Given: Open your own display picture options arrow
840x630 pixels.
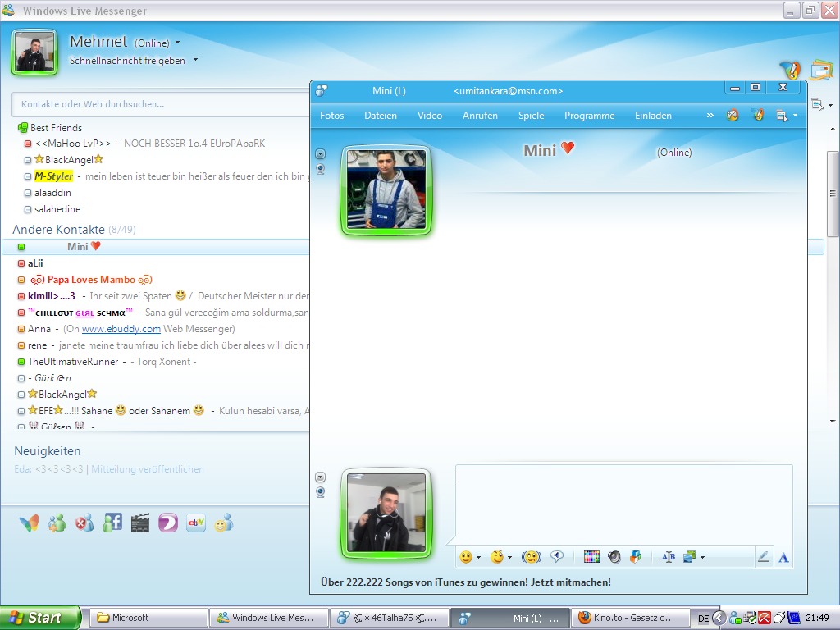Looking at the screenshot, I should coord(321,477).
